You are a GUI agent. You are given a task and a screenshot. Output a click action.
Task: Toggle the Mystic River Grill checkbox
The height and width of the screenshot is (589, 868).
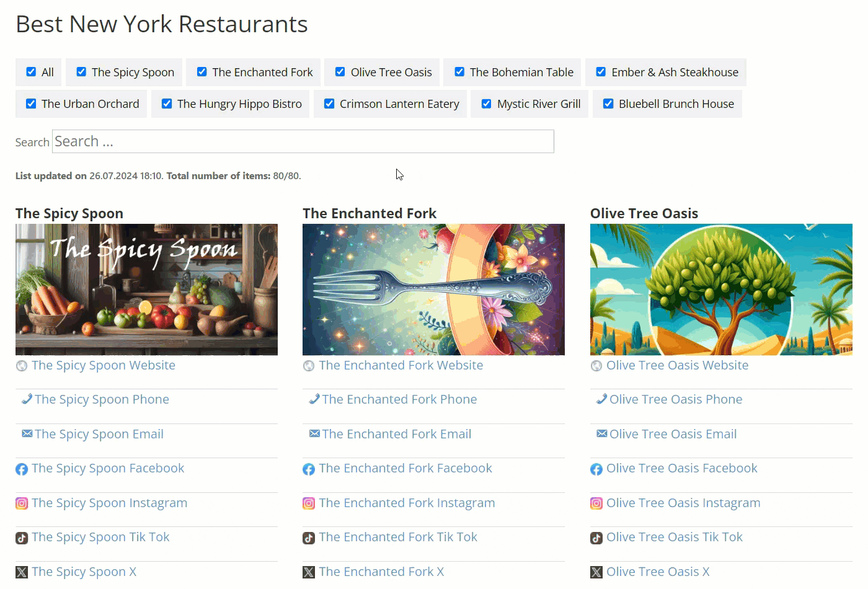click(x=487, y=104)
